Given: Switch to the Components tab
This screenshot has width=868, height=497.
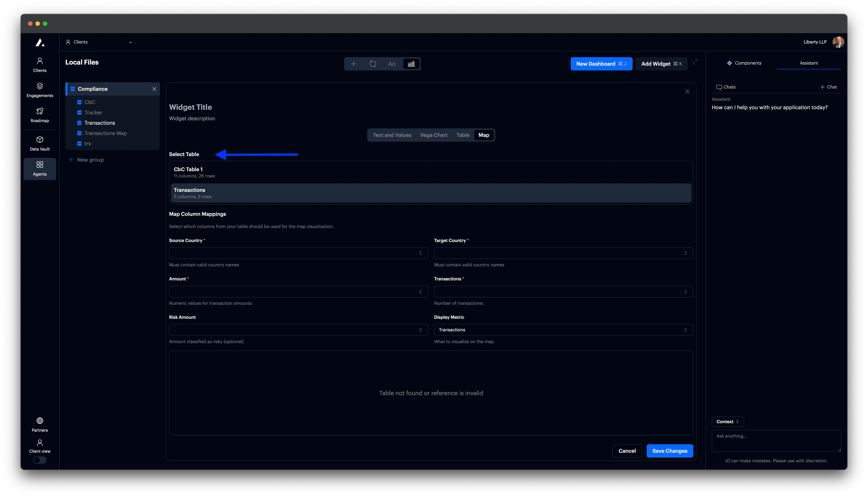Looking at the screenshot, I should (x=744, y=63).
